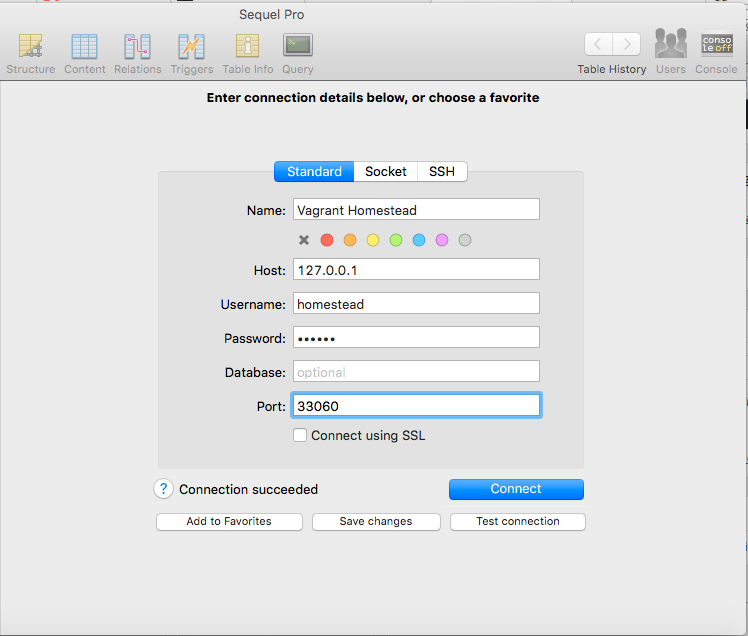Enable Connect using SSL checkbox
Viewport: 748px width, 636px height.
pyautogui.click(x=300, y=435)
